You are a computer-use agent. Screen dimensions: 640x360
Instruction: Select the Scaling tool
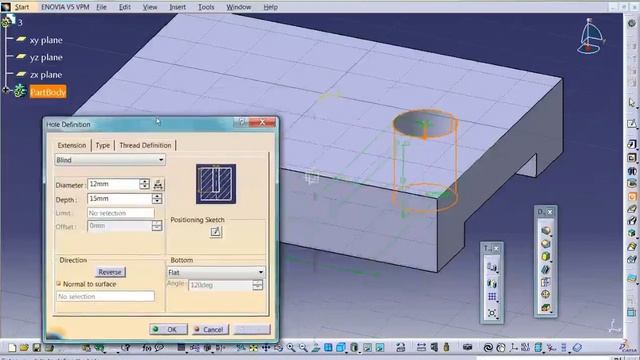(x=492, y=313)
